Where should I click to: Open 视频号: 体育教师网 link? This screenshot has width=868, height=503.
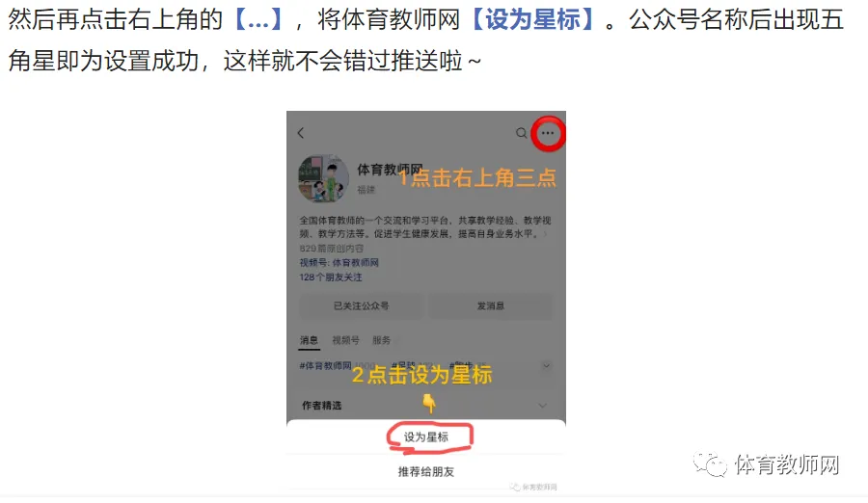339,262
